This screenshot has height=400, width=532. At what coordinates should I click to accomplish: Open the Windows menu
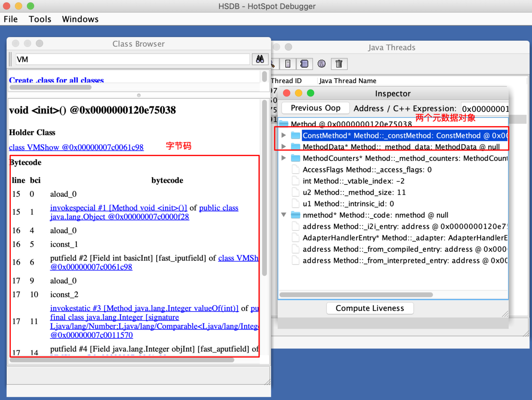[80, 19]
